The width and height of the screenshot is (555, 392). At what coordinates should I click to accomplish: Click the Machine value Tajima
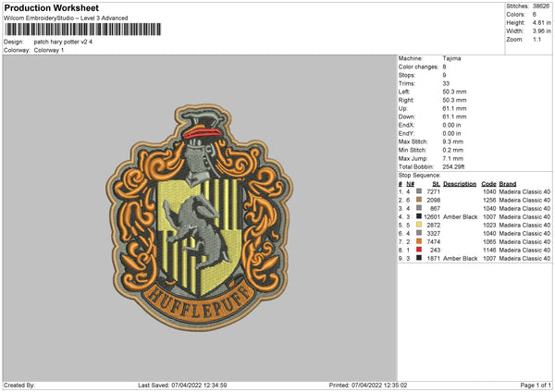451,58
